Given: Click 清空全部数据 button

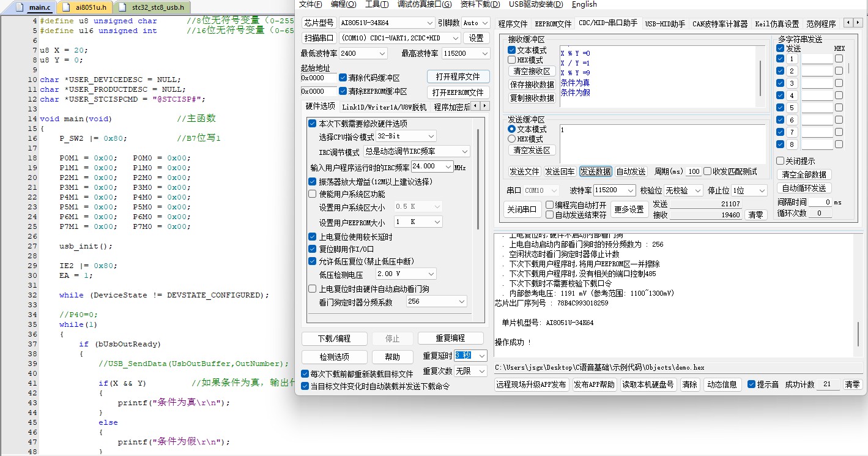Looking at the screenshot, I should click(804, 174).
